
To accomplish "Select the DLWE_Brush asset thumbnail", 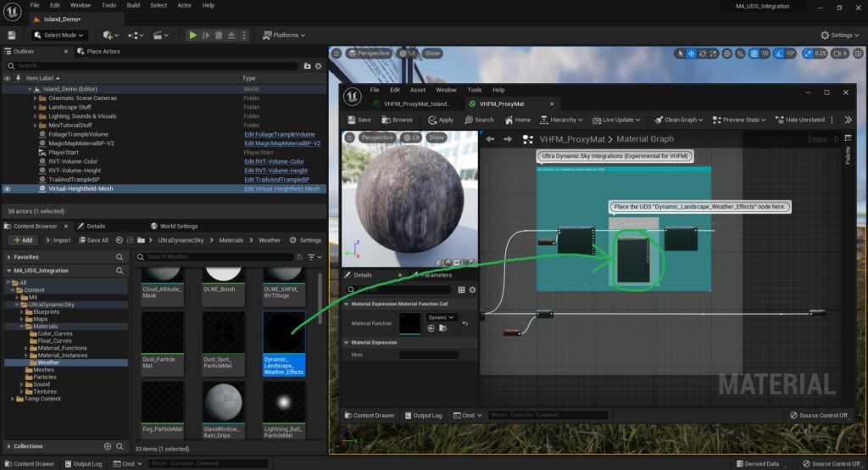I will click(223, 275).
